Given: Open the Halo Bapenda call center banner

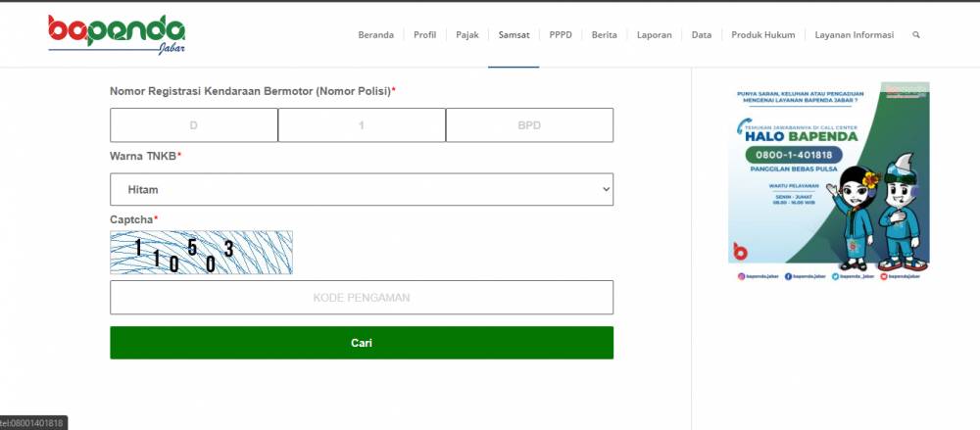Looking at the screenshot, I should point(828,182).
